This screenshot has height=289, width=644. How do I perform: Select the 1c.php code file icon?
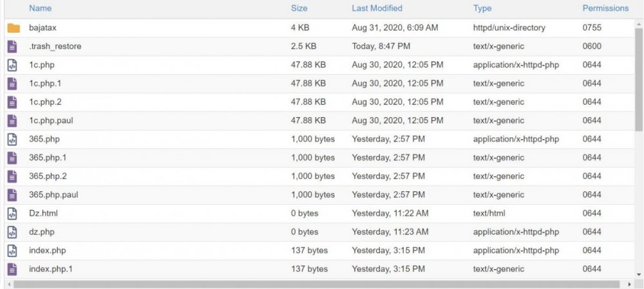tap(12, 65)
